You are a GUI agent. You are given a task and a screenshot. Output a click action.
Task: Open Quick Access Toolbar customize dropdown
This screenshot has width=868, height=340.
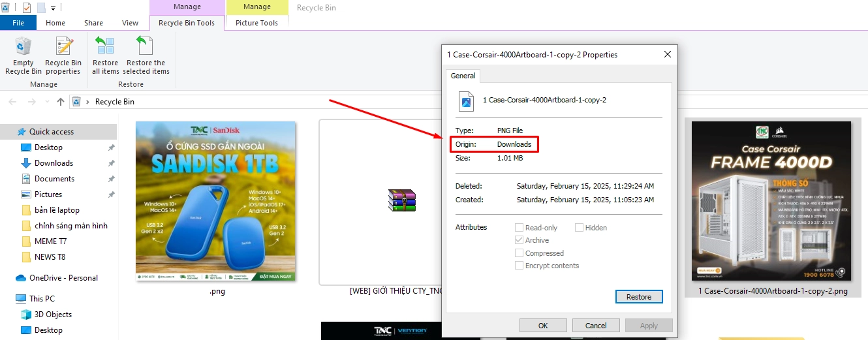[x=54, y=8]
